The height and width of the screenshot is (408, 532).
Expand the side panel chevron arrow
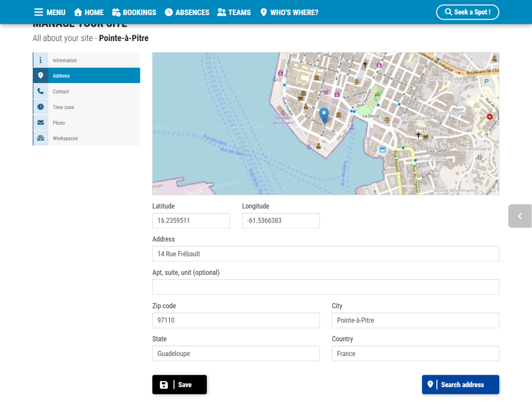520,216
